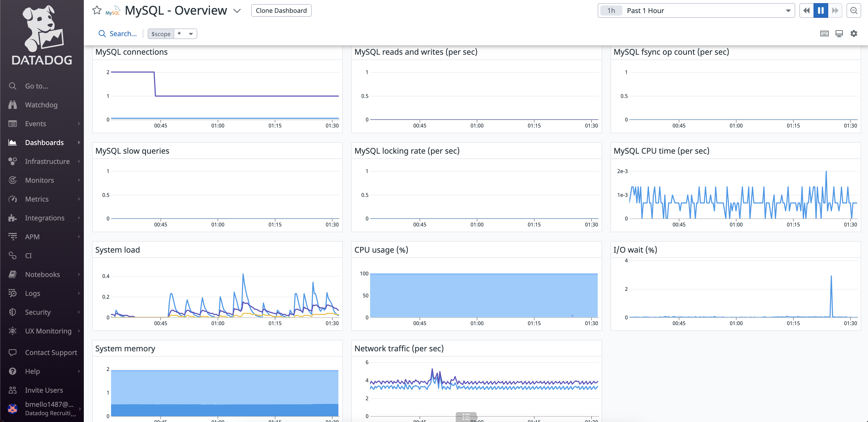The image size is (868, 422).
Task: Click the Search magnifier icon
Action: tap(102, 34)
